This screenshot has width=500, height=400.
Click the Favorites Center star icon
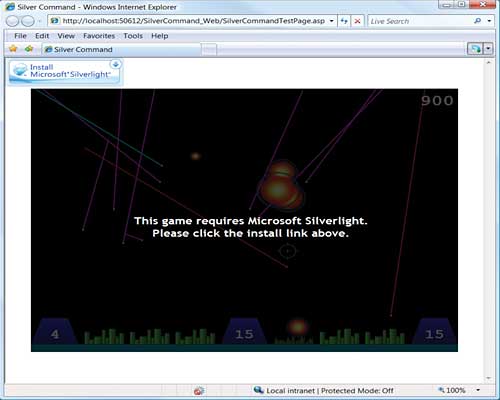click(x=13, y=49)
